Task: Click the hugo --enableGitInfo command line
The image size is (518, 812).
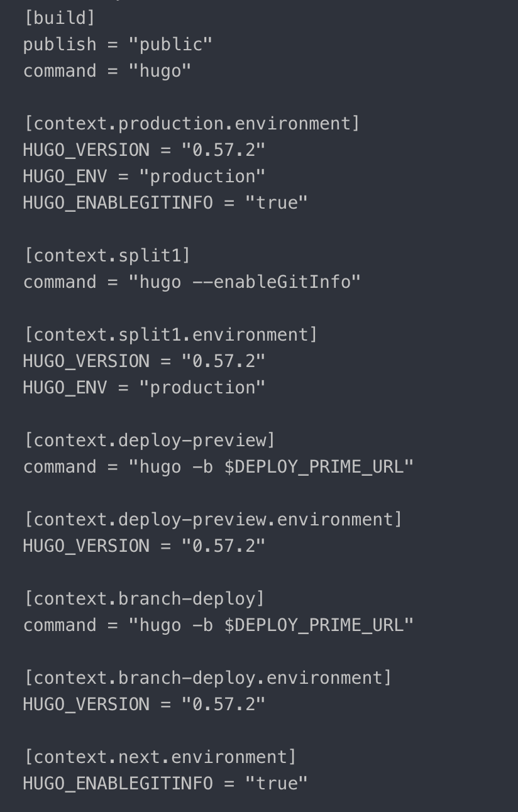Action: 192,282
